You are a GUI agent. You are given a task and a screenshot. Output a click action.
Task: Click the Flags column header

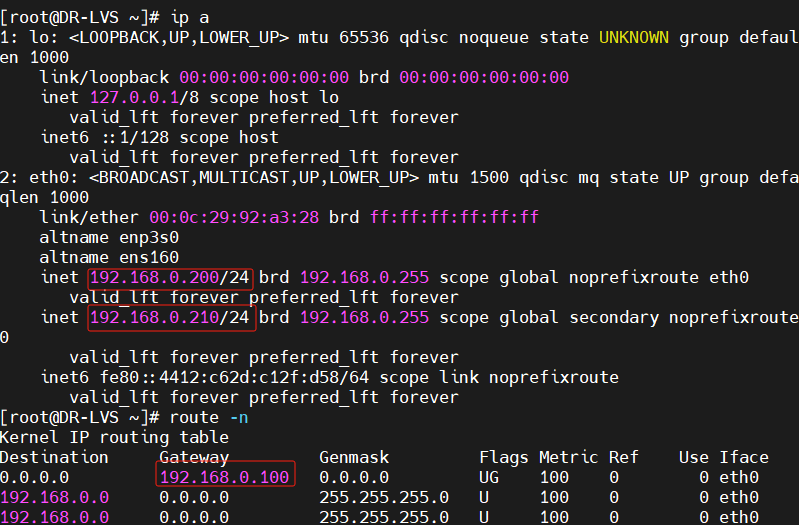[503, 458]
